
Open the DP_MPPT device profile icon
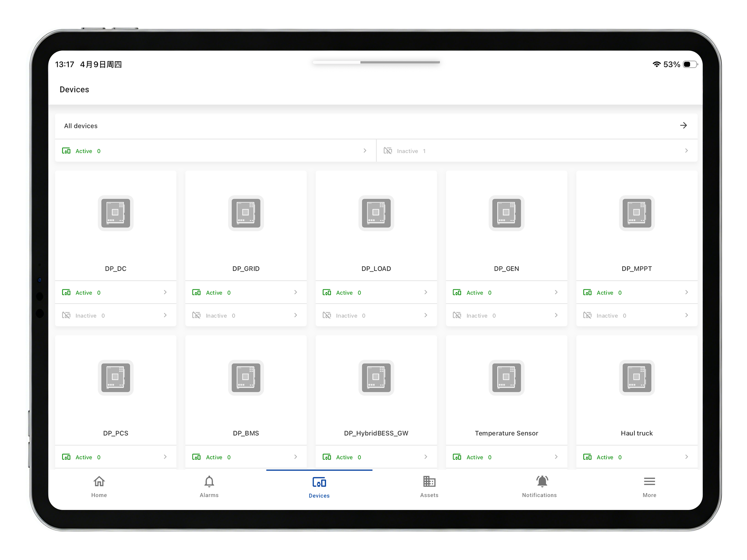[x=637, y=213]
